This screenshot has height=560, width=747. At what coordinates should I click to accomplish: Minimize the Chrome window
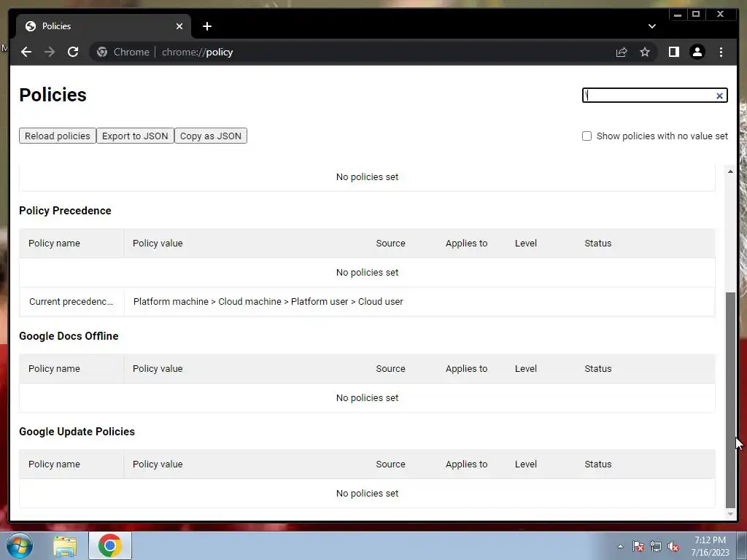678,15
